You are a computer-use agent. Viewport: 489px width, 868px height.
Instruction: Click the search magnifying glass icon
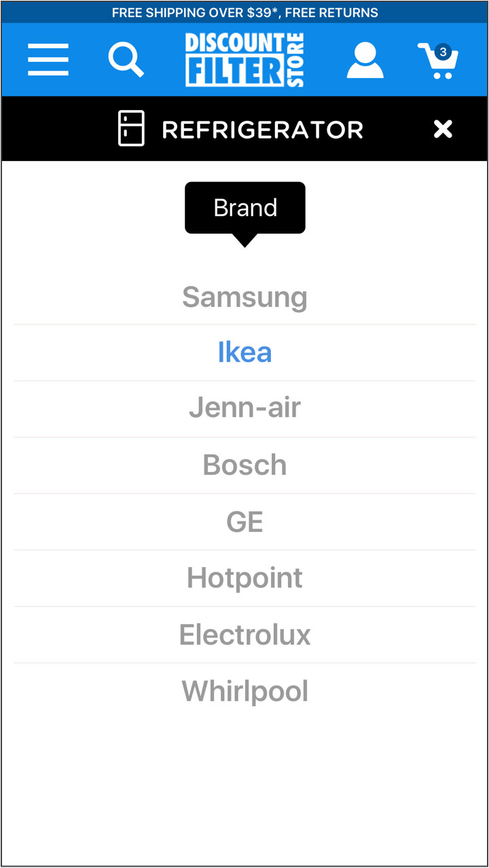(126, 60)
